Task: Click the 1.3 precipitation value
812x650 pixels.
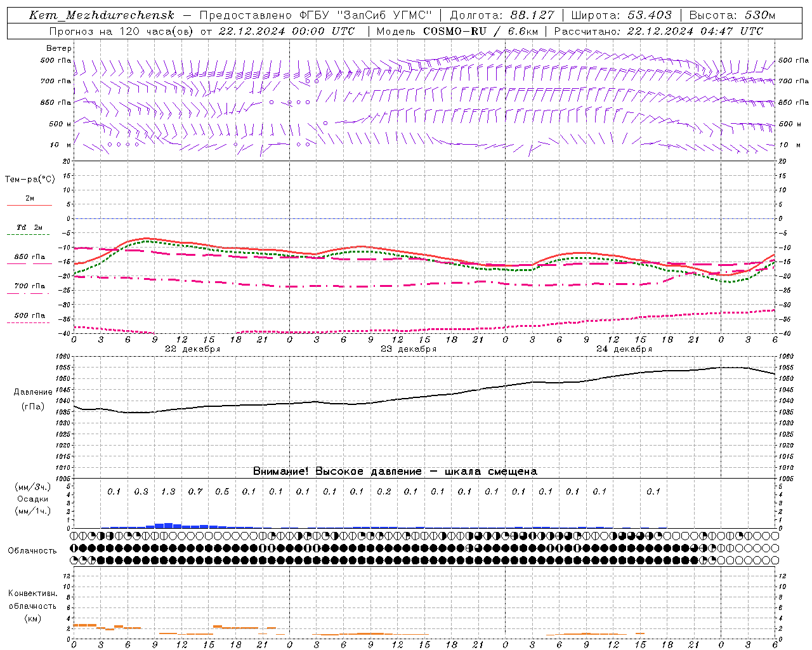Action: tap(168, 491)
